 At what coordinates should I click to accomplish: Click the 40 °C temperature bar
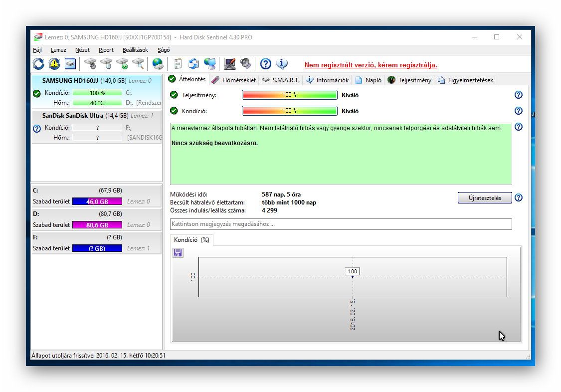[97, 103]
